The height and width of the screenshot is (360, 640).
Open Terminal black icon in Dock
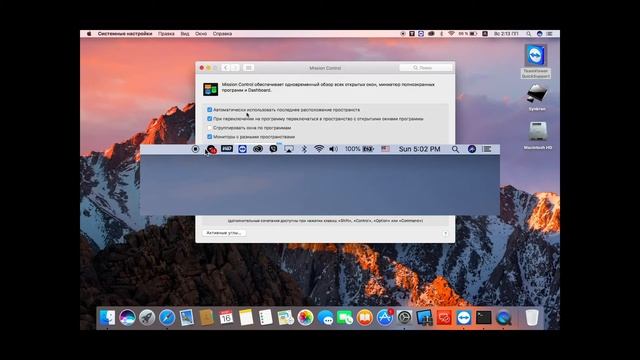click(484, 317)
